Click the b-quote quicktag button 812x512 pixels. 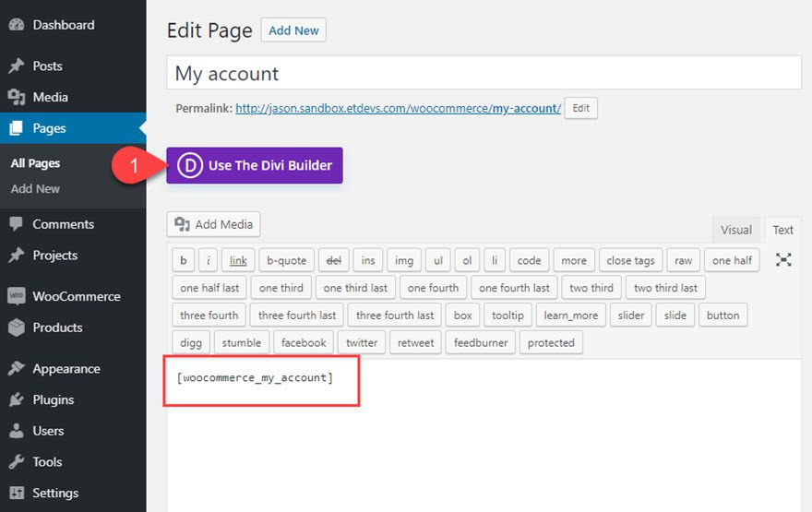click(x=286, y=260)
